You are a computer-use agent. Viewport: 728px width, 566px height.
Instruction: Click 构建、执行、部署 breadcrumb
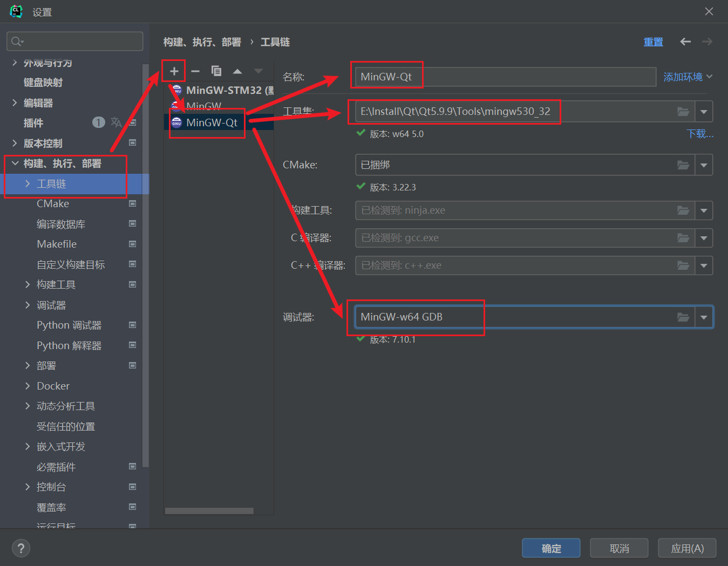202,42
